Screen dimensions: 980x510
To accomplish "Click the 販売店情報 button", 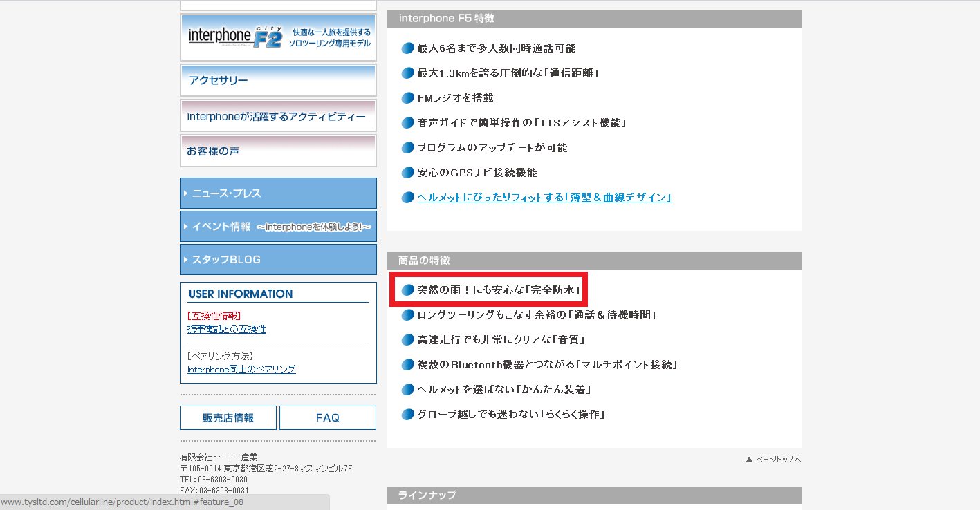I will pos(228,418).
